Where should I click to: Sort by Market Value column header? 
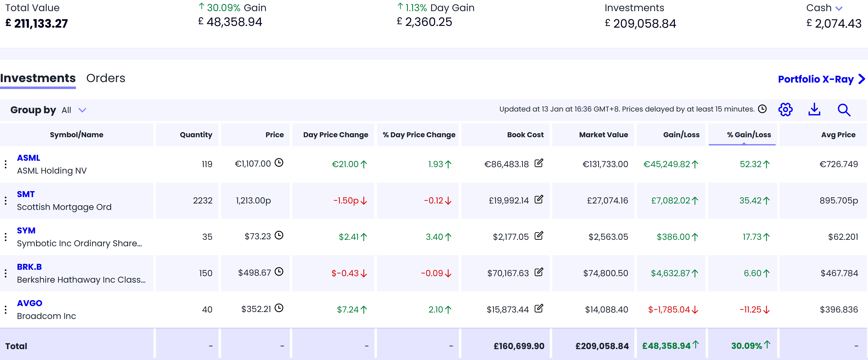pyautogui.click(x=603, y=135)
